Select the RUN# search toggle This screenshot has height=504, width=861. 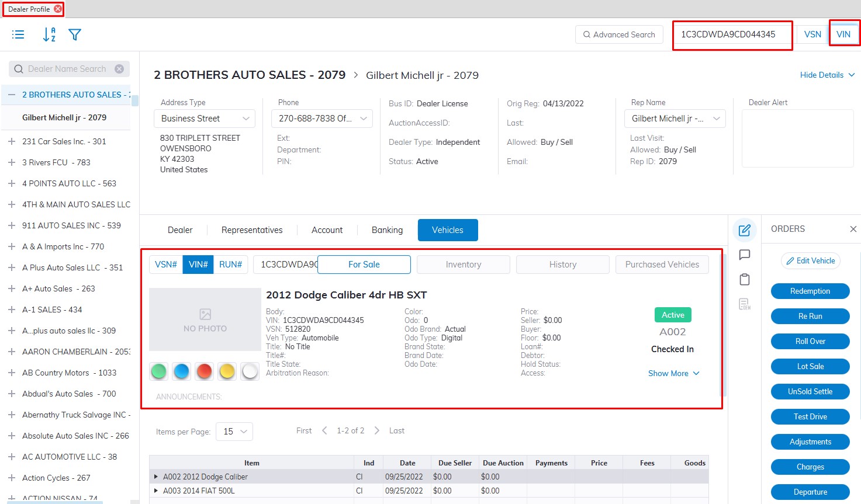coord(230,265)
